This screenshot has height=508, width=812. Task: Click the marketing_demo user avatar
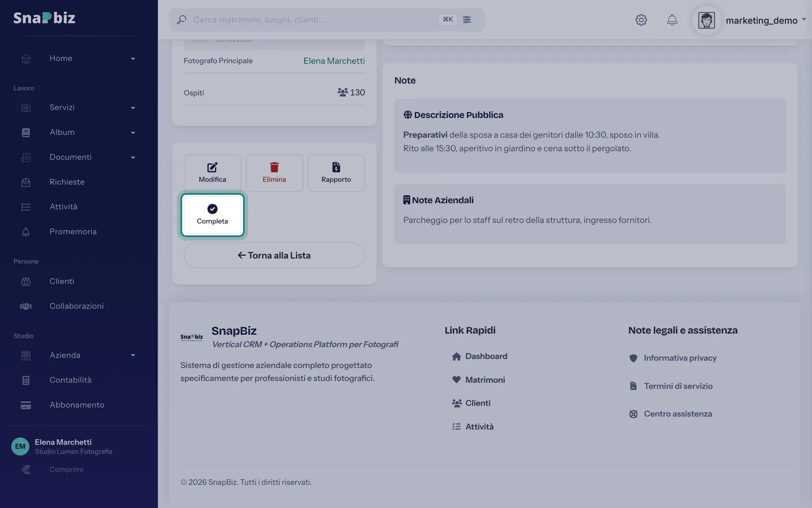tap(706, 20)
